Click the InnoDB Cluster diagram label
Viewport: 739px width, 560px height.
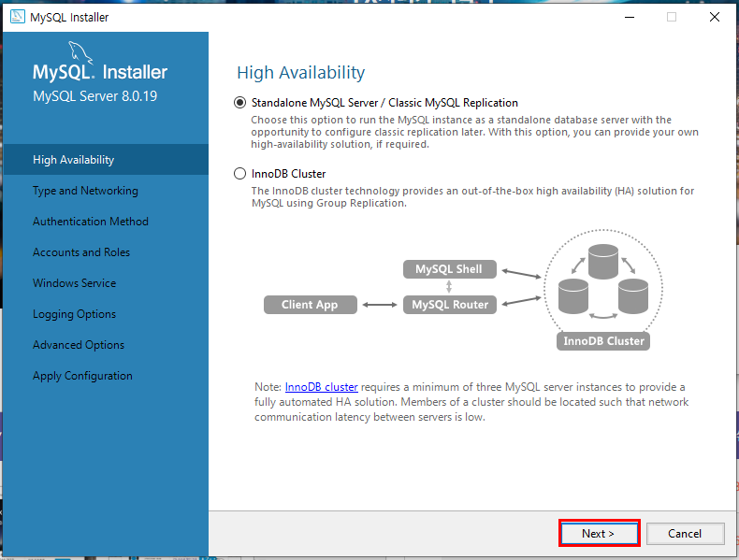click(603, 341)
